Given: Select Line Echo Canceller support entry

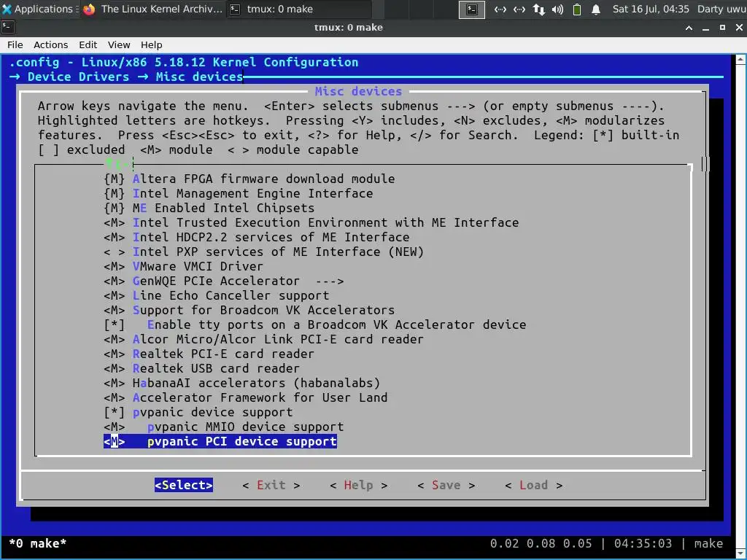Looking at the screenshot, I should [216, 296].
